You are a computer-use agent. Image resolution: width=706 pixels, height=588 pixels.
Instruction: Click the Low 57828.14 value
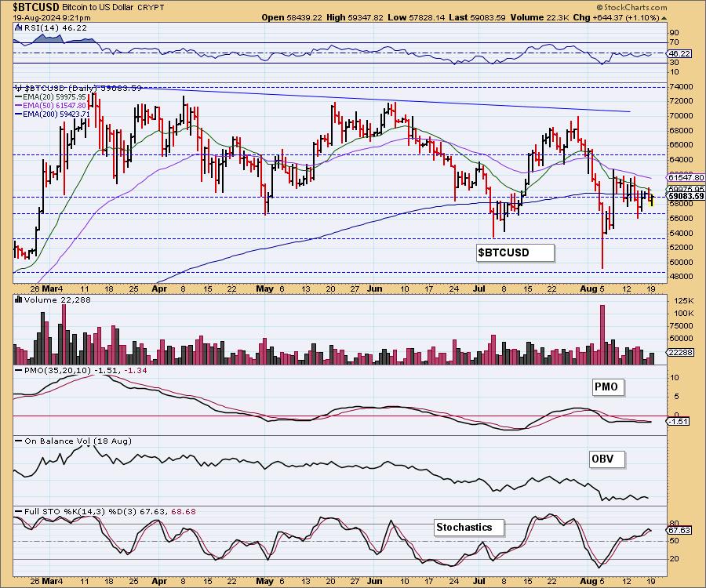(x=416, y=17)
